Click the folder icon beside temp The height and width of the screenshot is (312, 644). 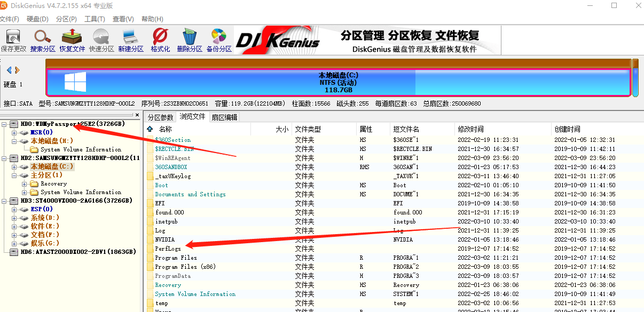click(x=151, y=303)
